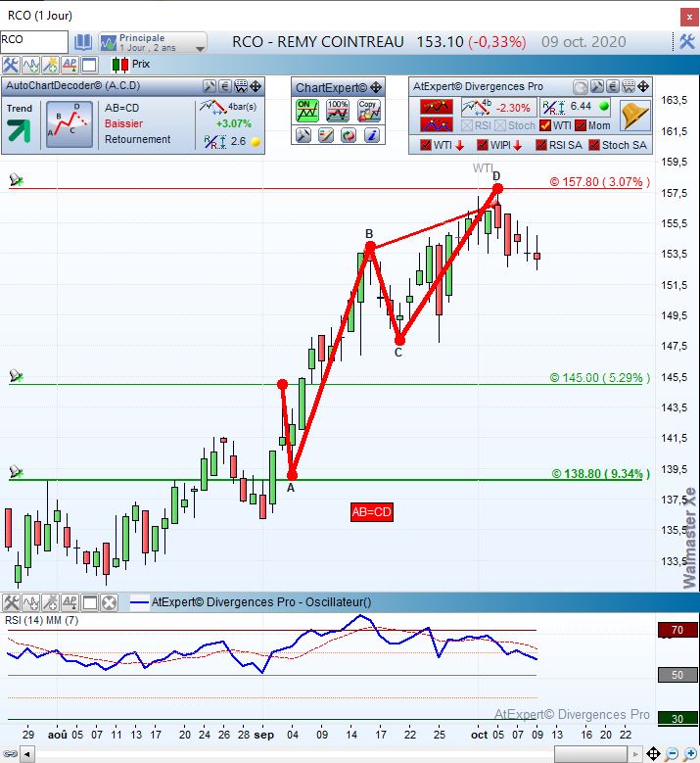The image size is (700, 763).
Task: Click the euro icon in AutoChartDecoder header
Action: [225, 86]
